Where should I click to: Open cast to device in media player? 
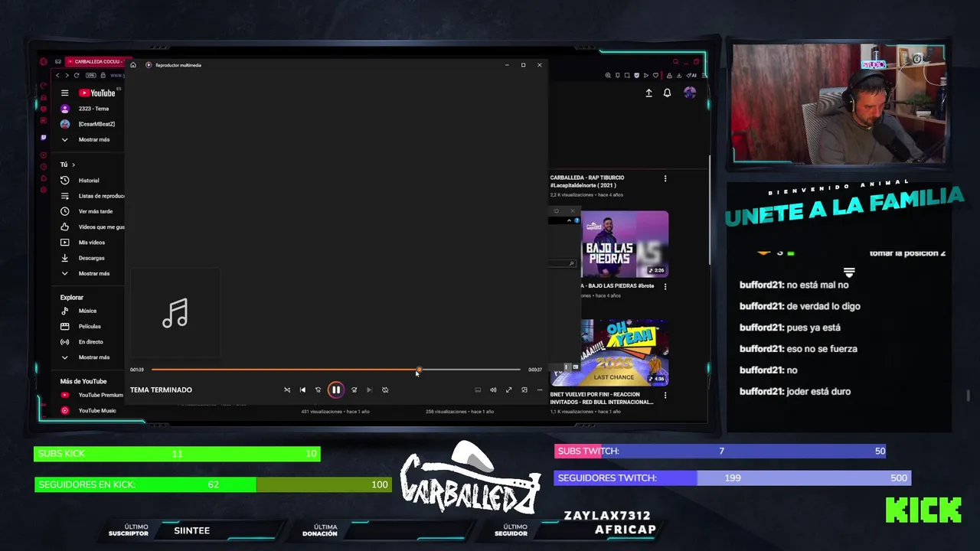point(478,390)
